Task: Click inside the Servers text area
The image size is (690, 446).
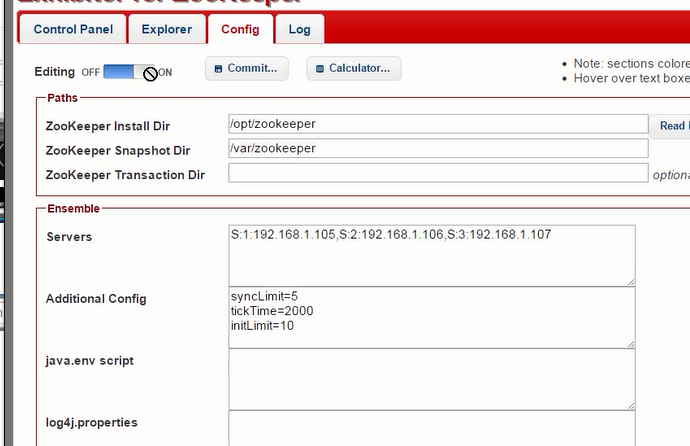Action: pyautogui.click(x=432, y=256)
